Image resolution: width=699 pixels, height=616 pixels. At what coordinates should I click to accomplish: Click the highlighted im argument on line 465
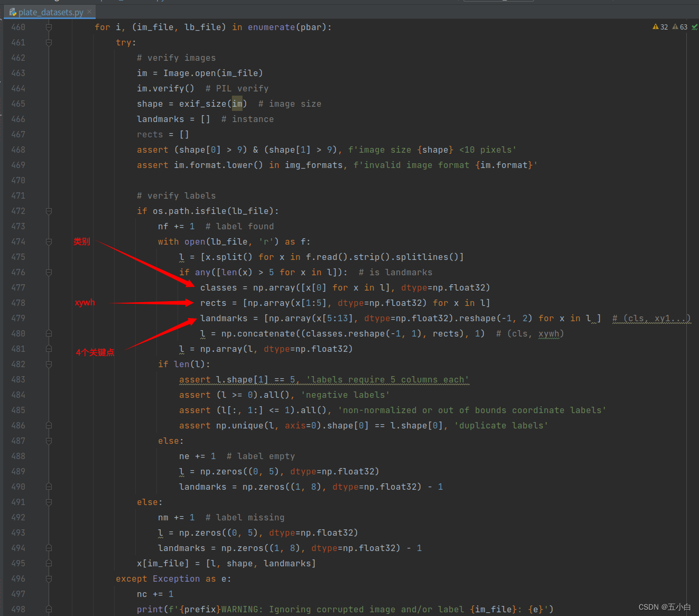pyautogui.click(x=237, y=104)
